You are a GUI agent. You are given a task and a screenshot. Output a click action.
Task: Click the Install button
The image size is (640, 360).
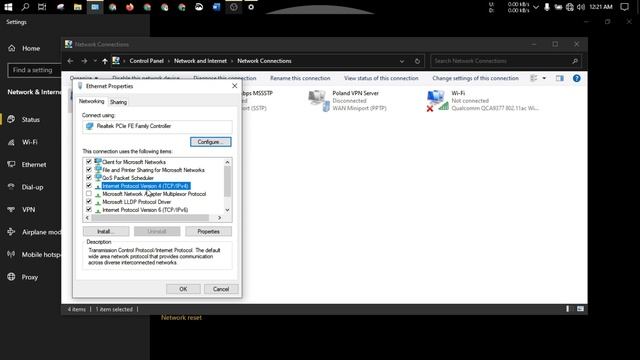click(x=106, y=231)
